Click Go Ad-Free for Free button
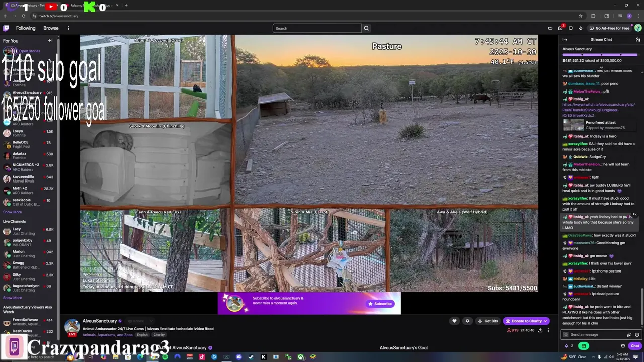644x362 pixels. click(609, 28)
